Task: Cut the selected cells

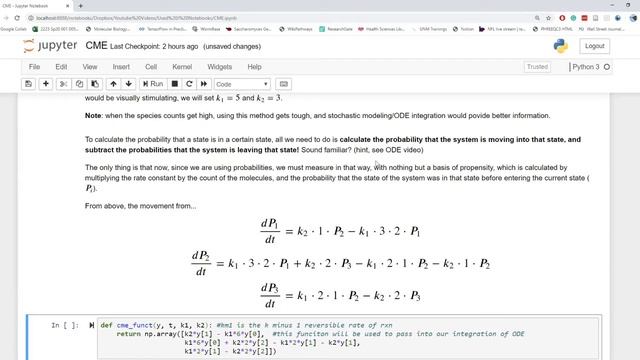Action: pos(63,84)
